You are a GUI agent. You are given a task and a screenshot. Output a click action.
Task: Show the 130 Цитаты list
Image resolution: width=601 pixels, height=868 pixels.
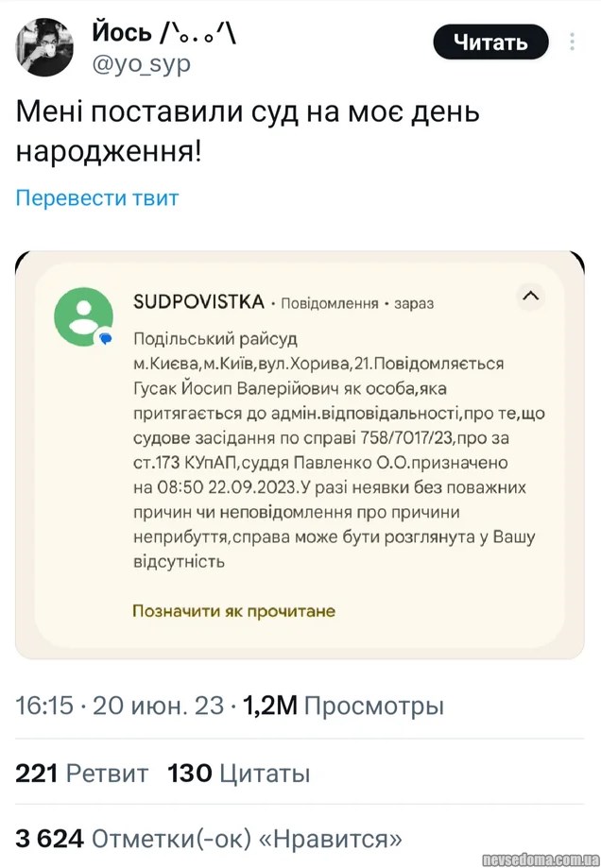coord(239,774)
